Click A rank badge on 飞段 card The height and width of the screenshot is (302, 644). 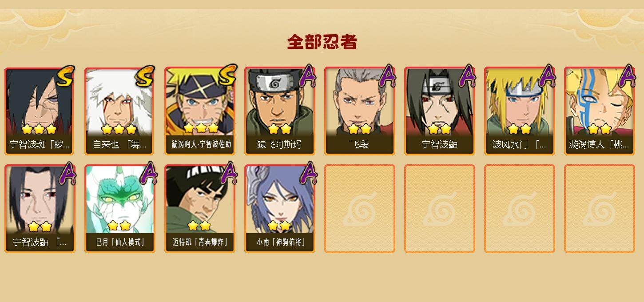point(387,76)
